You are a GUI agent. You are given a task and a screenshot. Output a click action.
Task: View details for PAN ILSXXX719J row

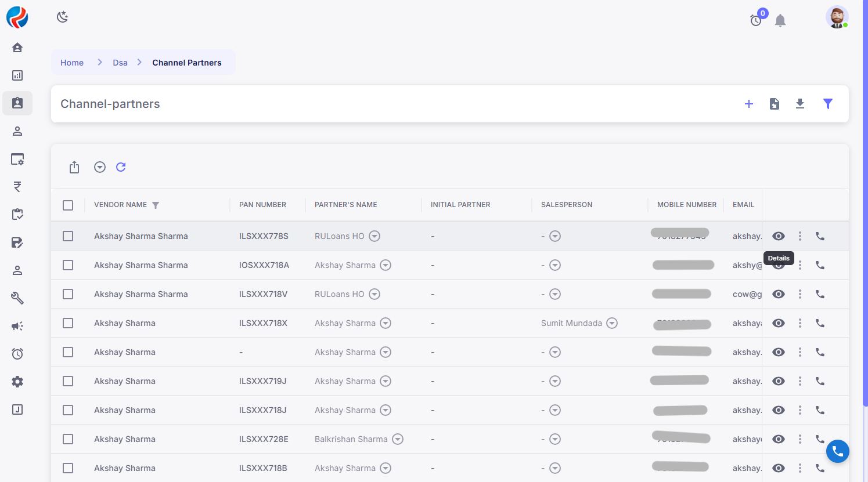[x=779, y=381]
